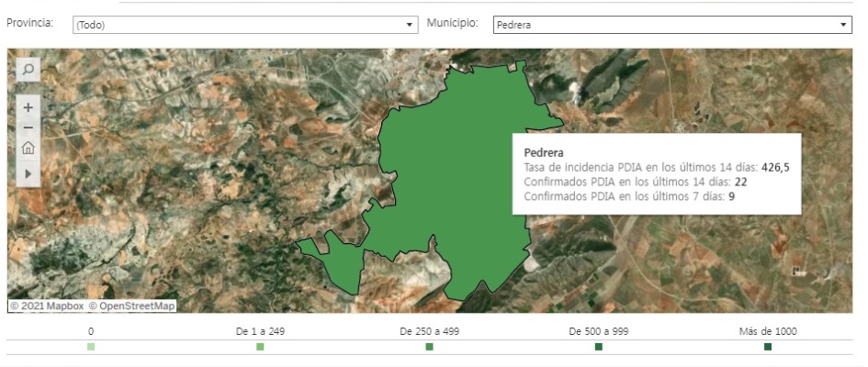The width and height of the screenshot is (868, 367).
Task: Click the Provincia field showing (Todo)
Action: pos(239,25)
